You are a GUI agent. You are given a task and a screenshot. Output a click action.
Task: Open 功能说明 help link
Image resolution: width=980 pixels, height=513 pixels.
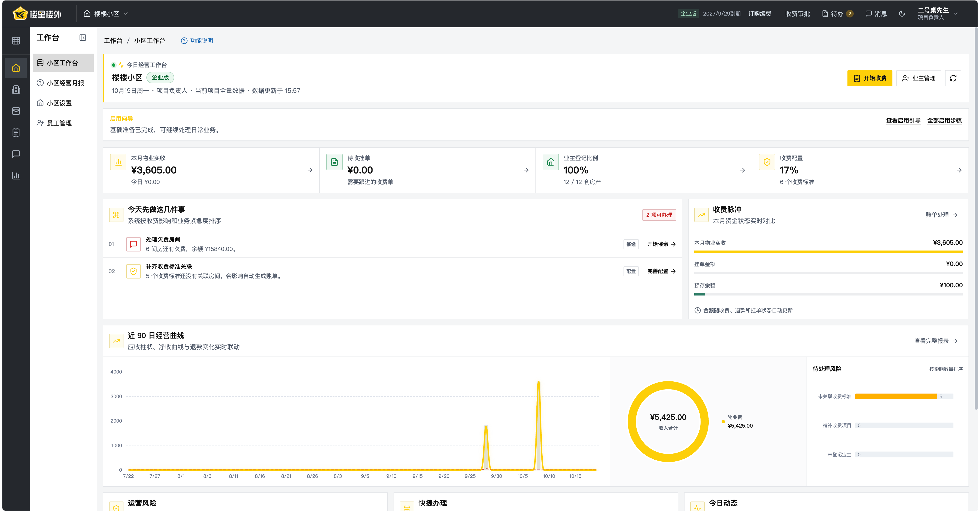coord(197,41)
